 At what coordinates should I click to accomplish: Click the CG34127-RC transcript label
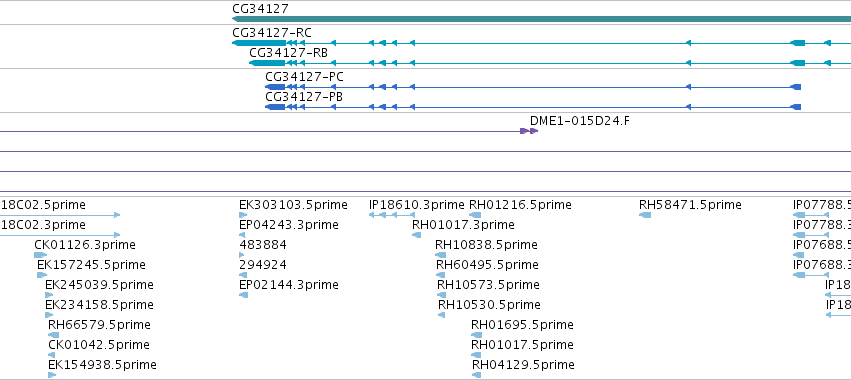click(272, 33)
